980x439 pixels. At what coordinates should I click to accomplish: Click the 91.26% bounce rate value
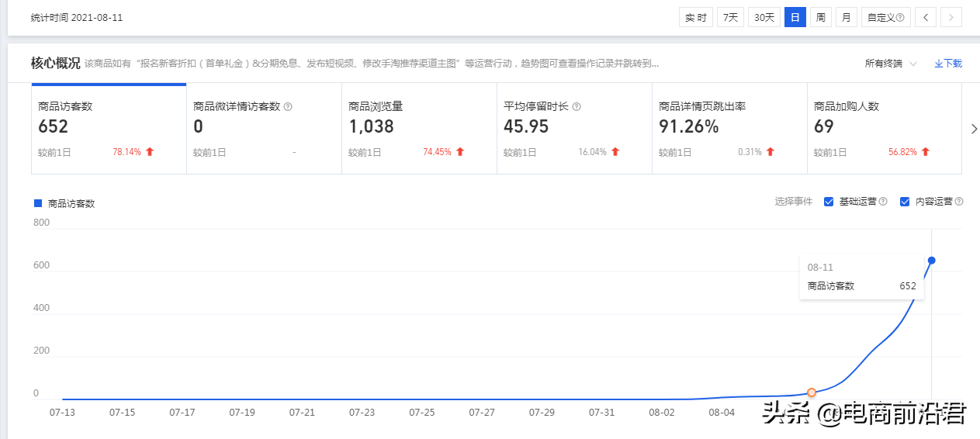[689, 126]
